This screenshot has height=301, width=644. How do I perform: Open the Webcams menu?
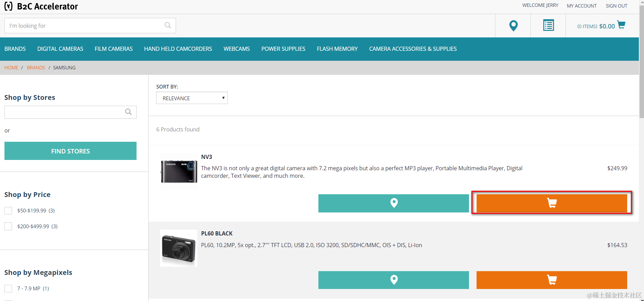coord(237,49)
